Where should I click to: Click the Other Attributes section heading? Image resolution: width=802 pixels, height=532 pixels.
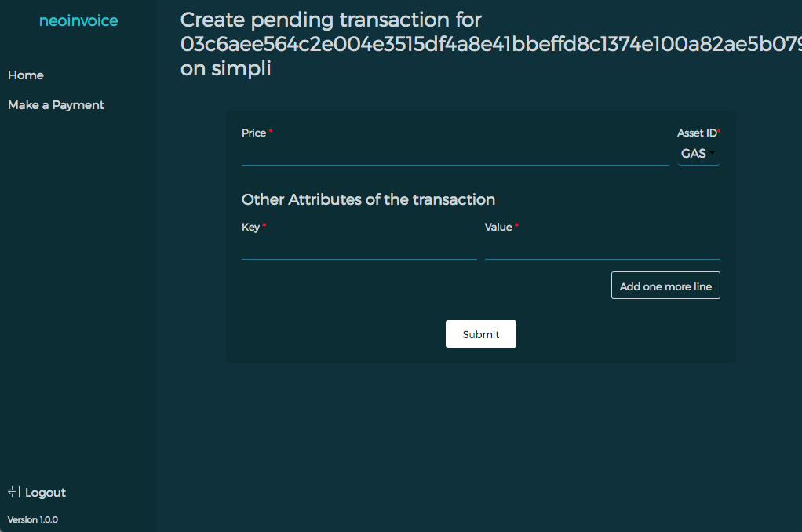368,199
